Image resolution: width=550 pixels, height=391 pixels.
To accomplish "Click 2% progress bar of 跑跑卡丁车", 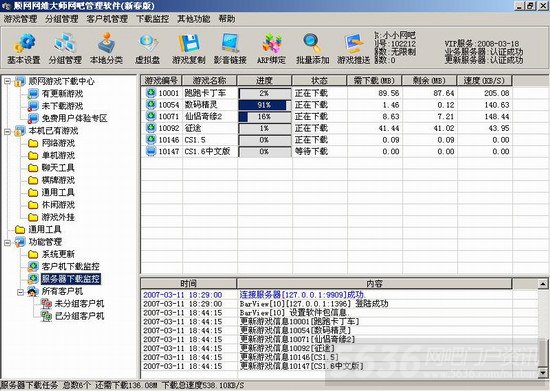I will (264, 93).
